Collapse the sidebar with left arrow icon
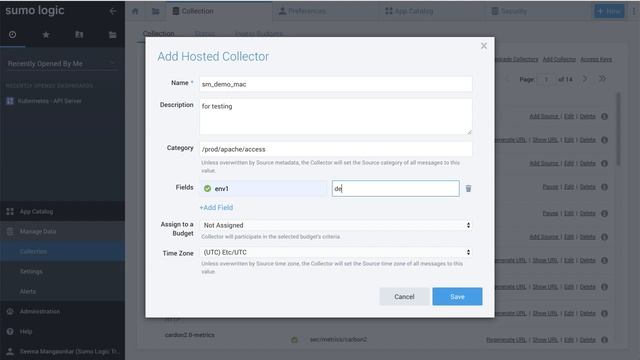Screen dimensions: 640x360 (x=113, y=11)
